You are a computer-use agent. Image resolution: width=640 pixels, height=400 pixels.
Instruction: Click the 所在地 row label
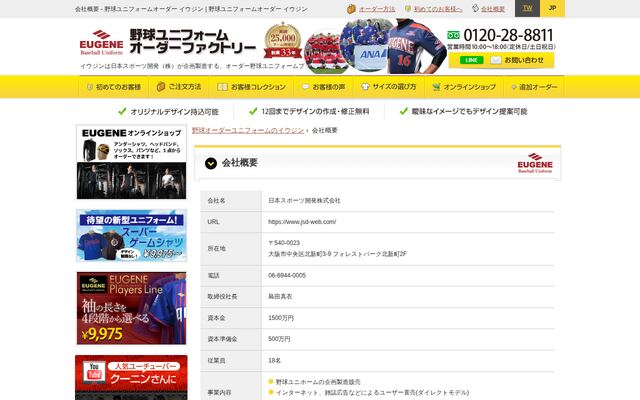(x=216, y=249)
